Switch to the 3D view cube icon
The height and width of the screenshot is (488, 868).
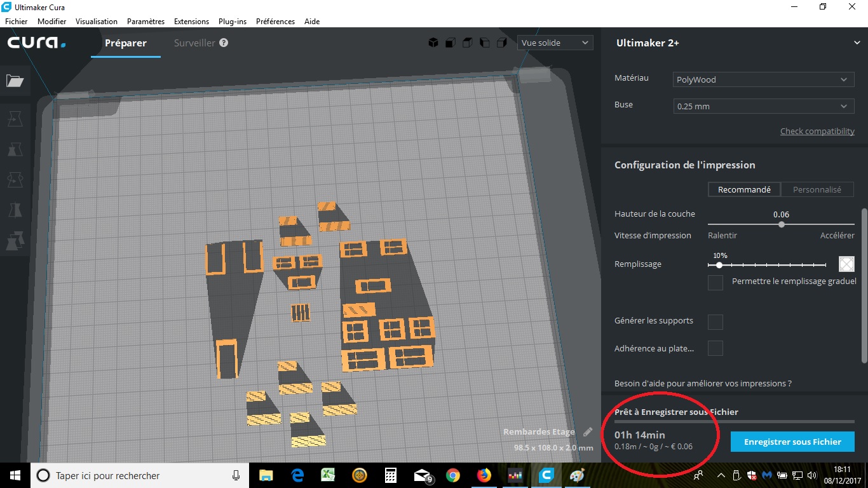433,43
